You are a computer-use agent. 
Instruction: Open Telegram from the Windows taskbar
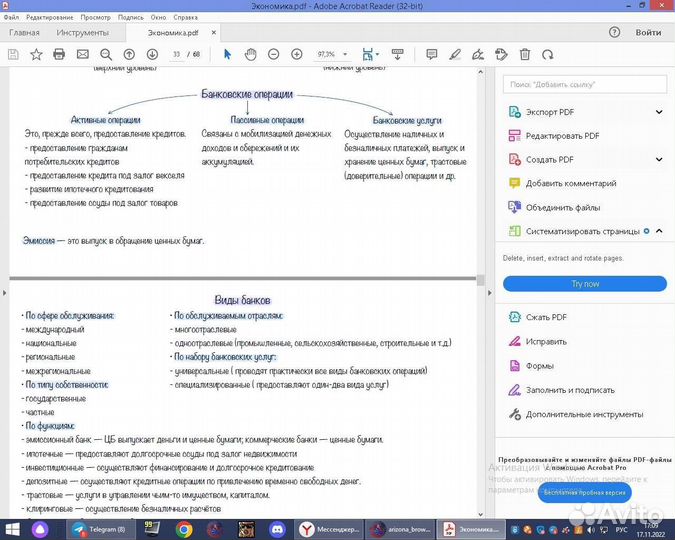click(98, 528)
